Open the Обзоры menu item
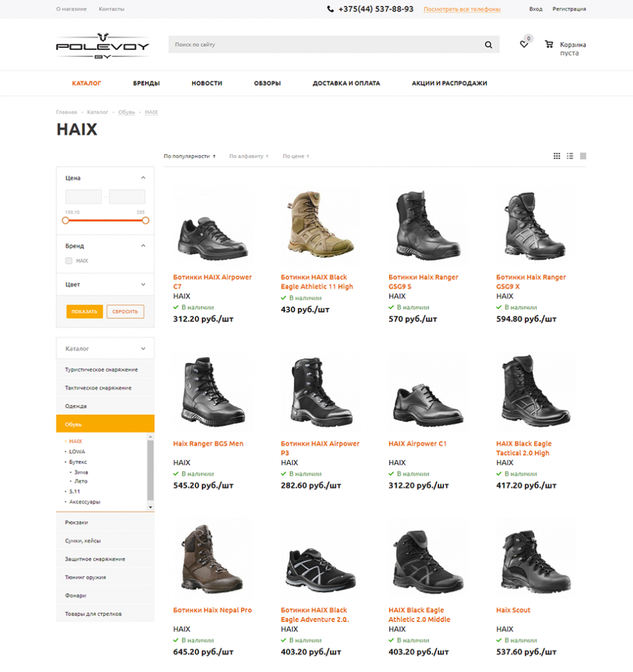Image resolution: width=633 pixels, height=672 pixels. click(x=267, y=83)
